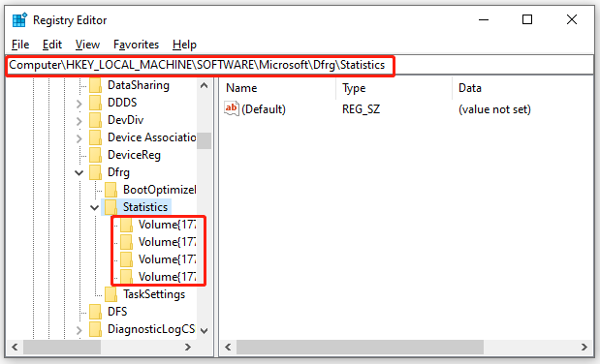This screenshot has width=600, height=364.
Task: Click the Registry Editor title bar icon
Action: tap(19, 20)
